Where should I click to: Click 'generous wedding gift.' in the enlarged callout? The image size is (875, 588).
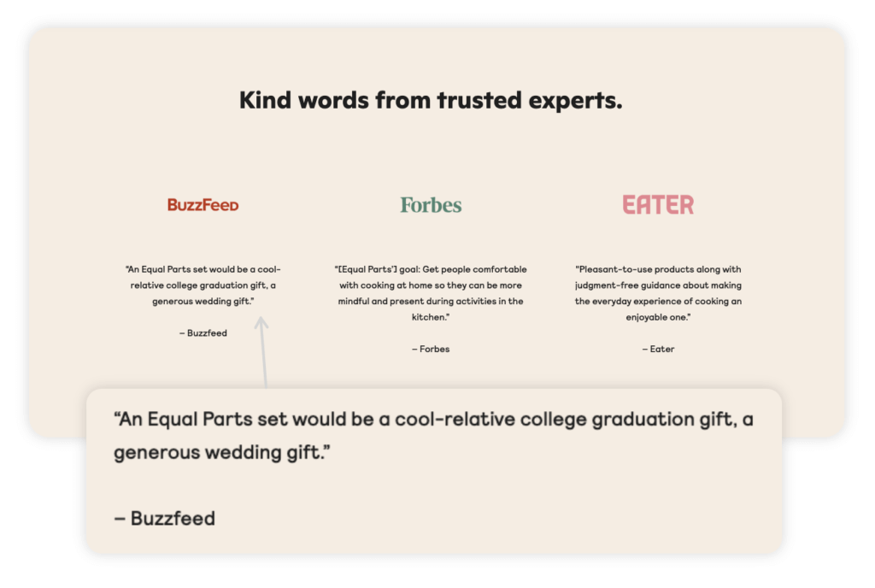[222, 452]
